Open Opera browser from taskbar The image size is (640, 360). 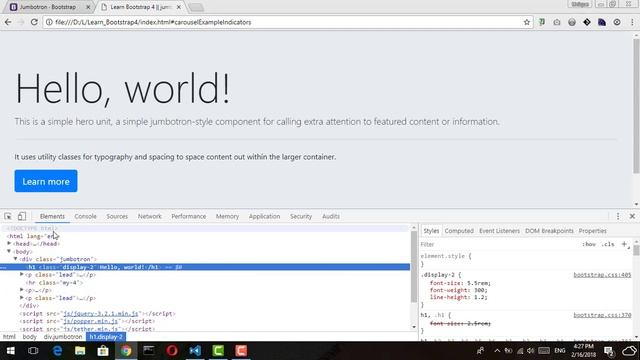(x=172, y=351)
